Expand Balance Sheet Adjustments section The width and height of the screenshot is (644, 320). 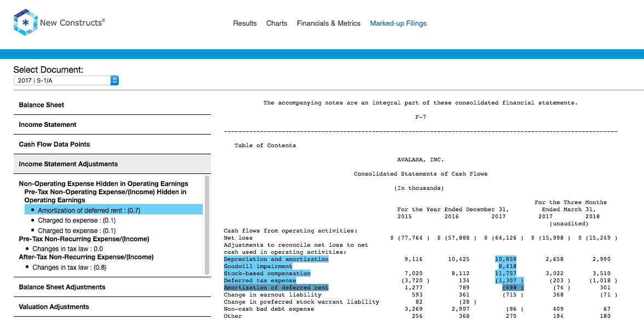(112, 287)
